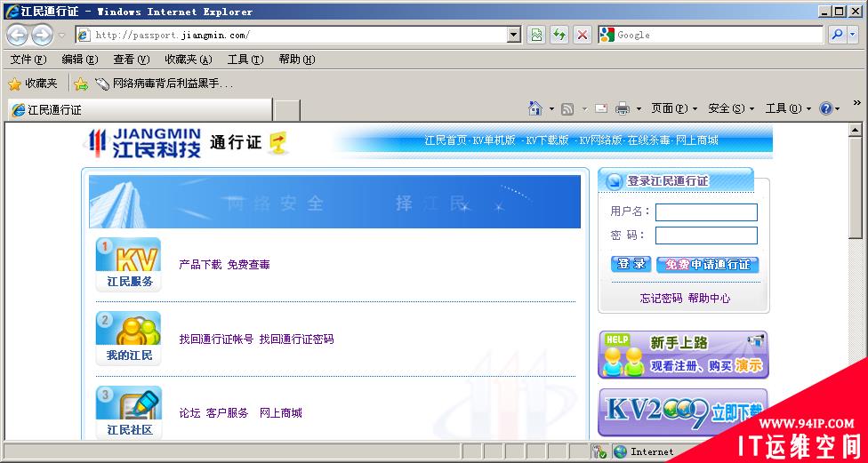The image size is (868, 463).
Task: Print the page with the printer icon
Action: (x=623, y=109)
